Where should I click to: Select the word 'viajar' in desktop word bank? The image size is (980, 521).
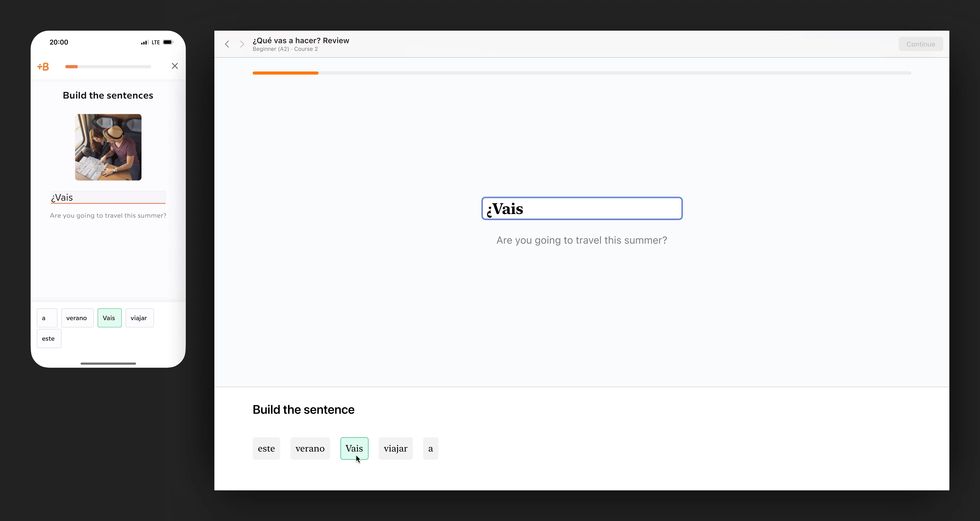[x=396, y=448]
